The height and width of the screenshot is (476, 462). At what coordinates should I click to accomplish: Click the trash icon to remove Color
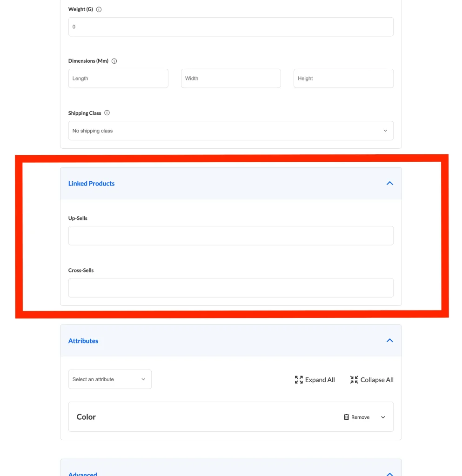[346, 417]
